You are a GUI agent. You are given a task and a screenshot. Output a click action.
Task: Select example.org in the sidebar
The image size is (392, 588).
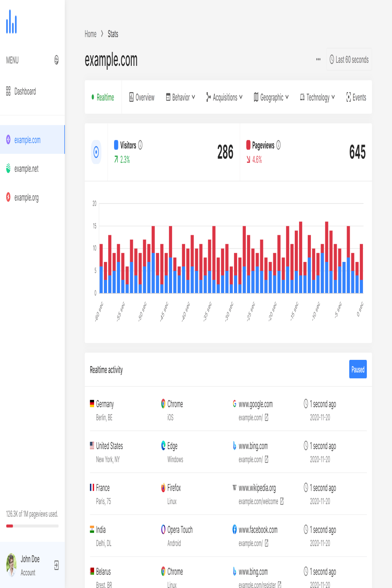pyautogui.click(x=32, y=197)
